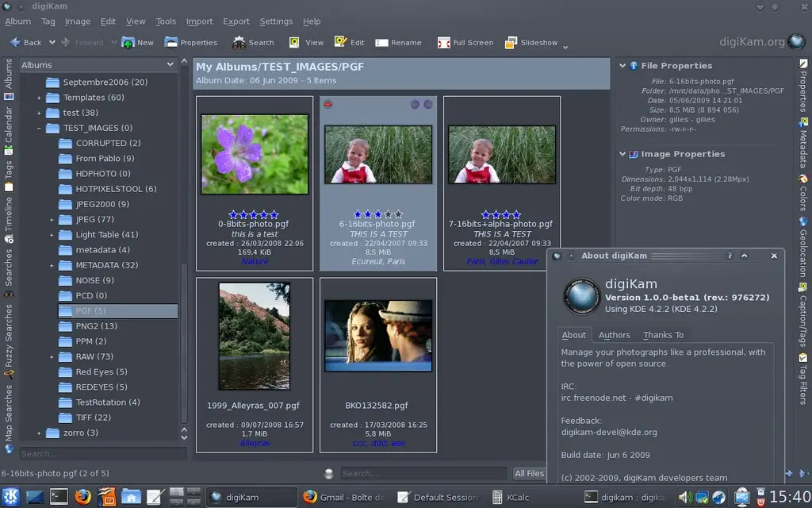Click the All Files filter button
Image resolution: width=812 pixels, height=508 pixels.
click(530, 473)
